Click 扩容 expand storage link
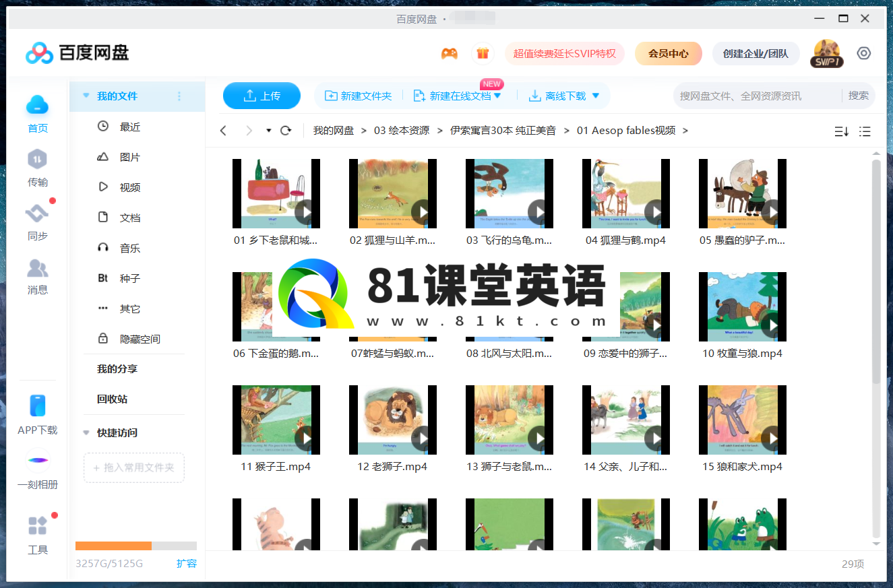This screenshot has width=893, height=588. 187,563
